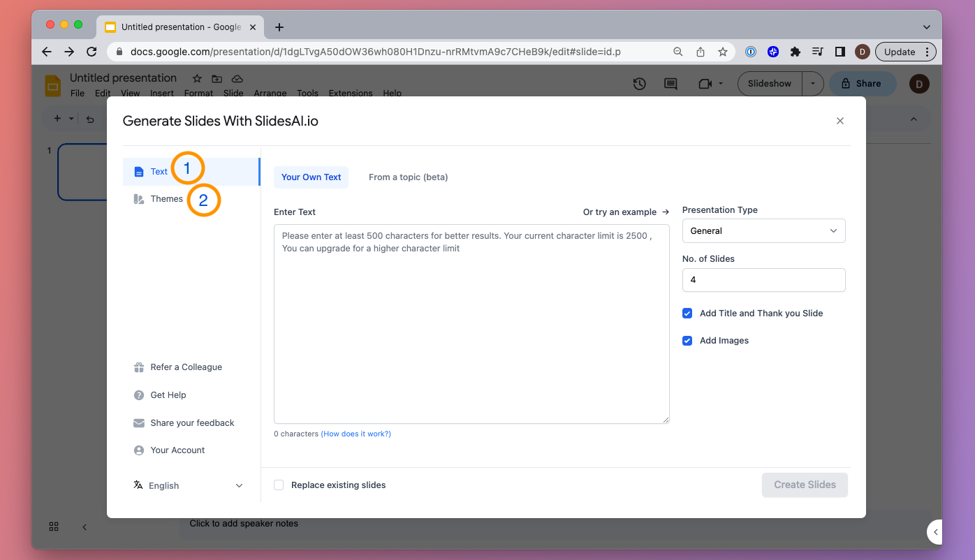This screenshot has height=560, width=975.
Task: Star the Untitled presentation
Action: (x=197, y=79)
